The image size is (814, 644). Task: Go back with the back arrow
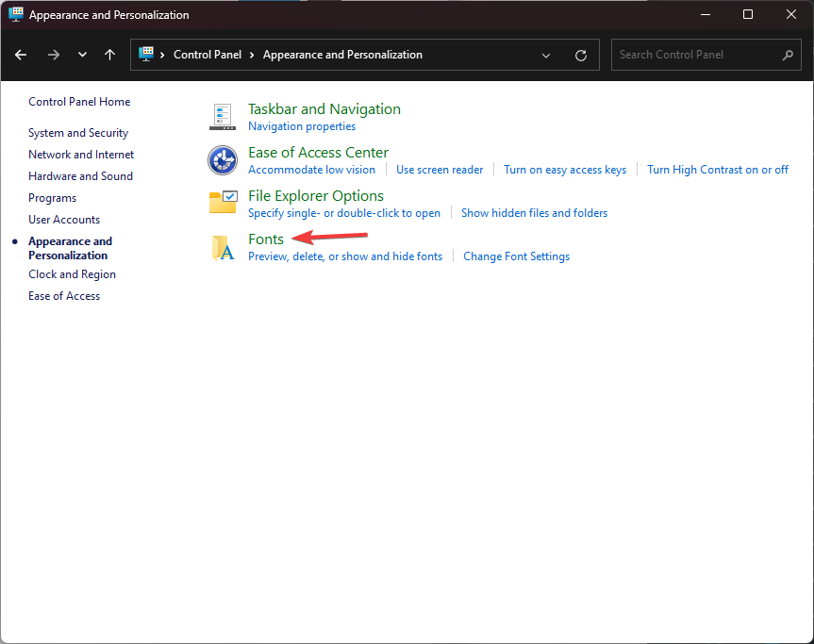click(21, 55)
